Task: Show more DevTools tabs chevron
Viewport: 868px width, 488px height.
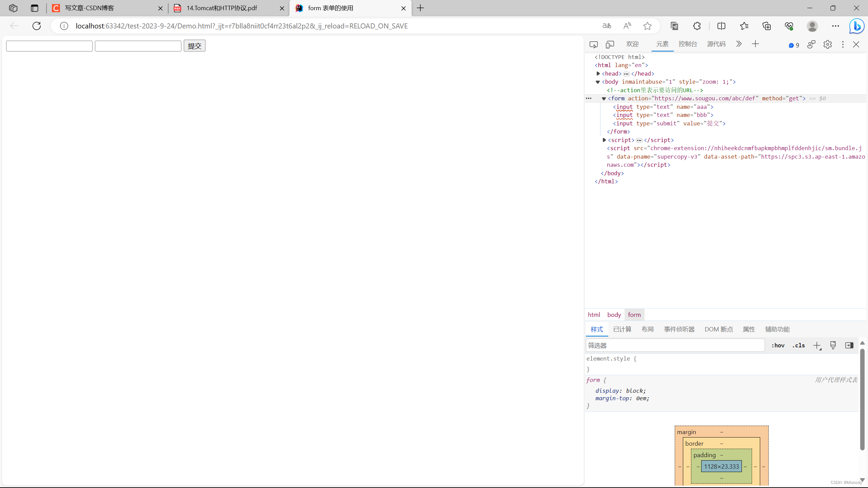Action: pyautogui.click(x=739, y=44)
